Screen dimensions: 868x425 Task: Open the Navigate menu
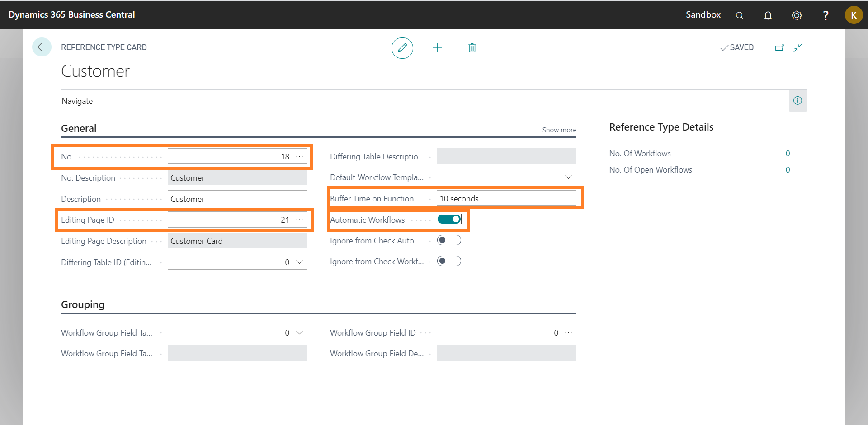77,101
